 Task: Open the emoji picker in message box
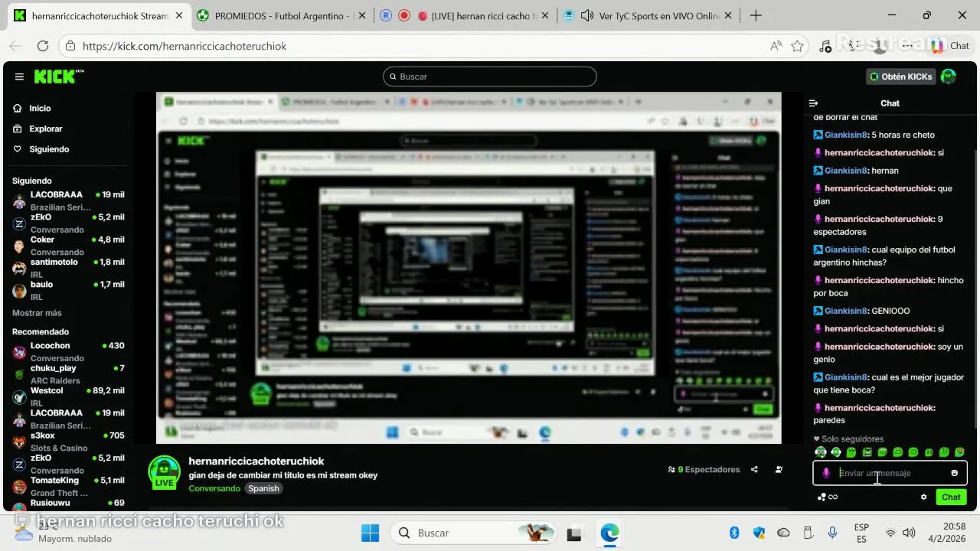(x=954, y=473)
